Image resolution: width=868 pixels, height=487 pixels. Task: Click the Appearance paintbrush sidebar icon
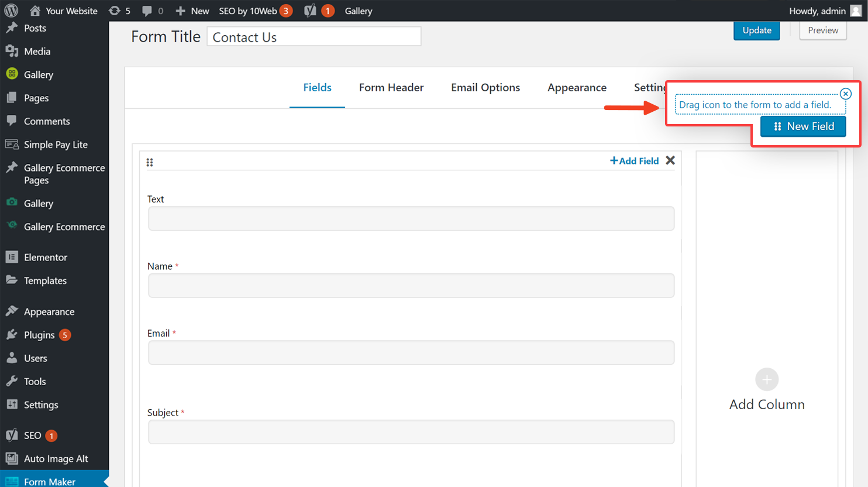tap(12, 311)
